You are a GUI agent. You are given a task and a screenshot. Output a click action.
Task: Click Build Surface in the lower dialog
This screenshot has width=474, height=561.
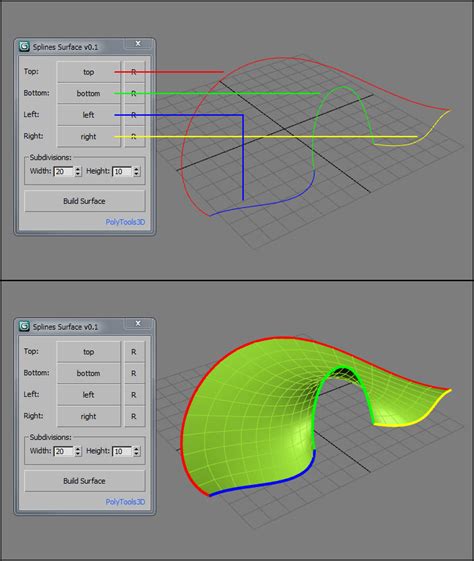click(84, 481)
